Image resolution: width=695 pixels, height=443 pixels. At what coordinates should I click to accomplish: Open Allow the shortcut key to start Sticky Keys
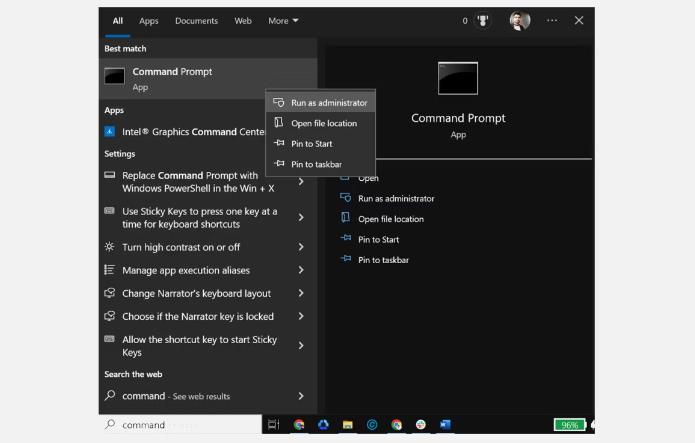[x=199, y=346]
